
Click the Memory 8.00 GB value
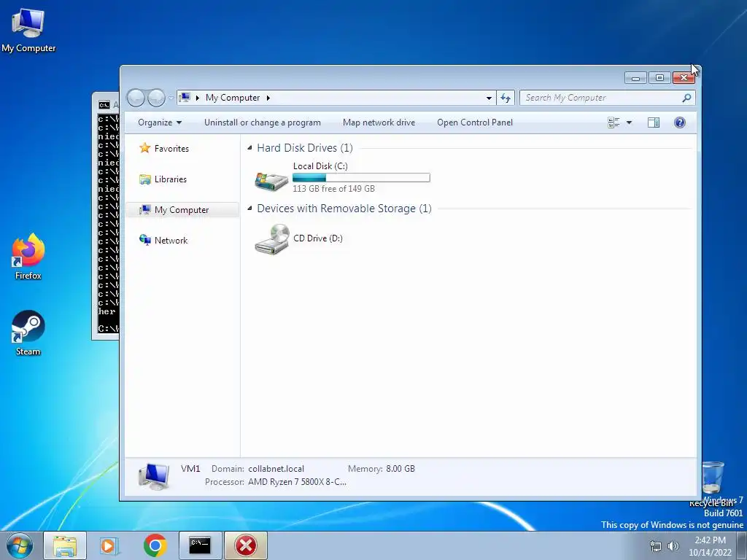pyautogui.click(x=400, y=469)
